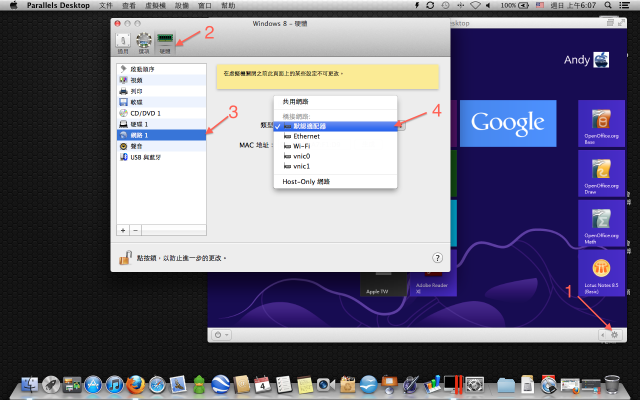Open Apple menu
640x400 pixels.
click(x=13, y=5)
